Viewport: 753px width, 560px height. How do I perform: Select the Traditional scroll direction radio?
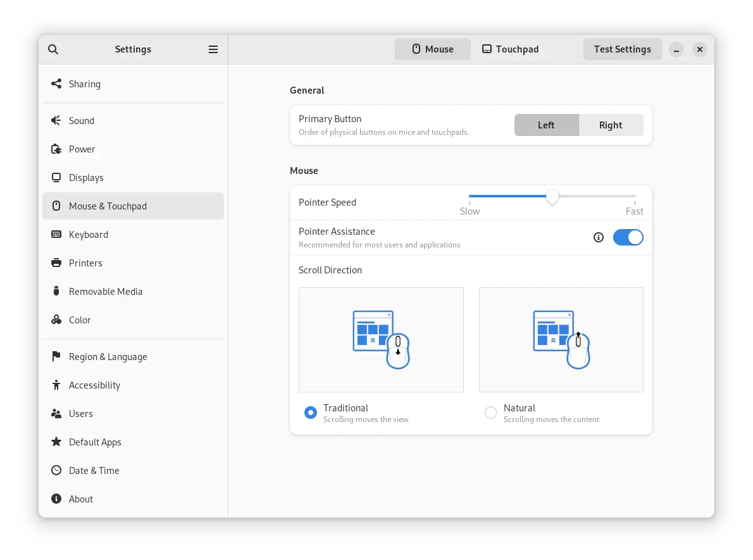[x=311, y=413]
